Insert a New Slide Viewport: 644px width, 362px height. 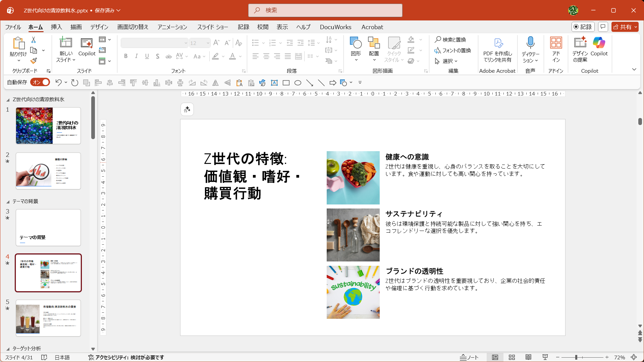66,43
